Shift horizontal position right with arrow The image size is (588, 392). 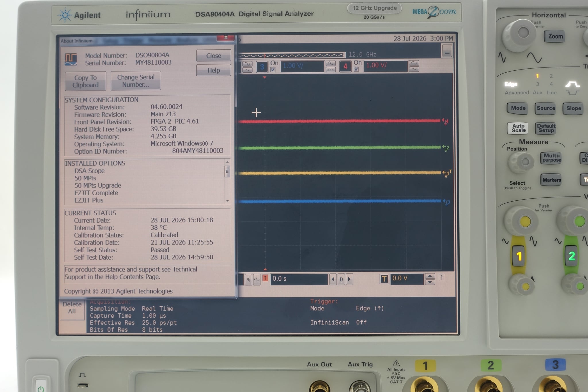pyautogui.click(x=349, y=279)
